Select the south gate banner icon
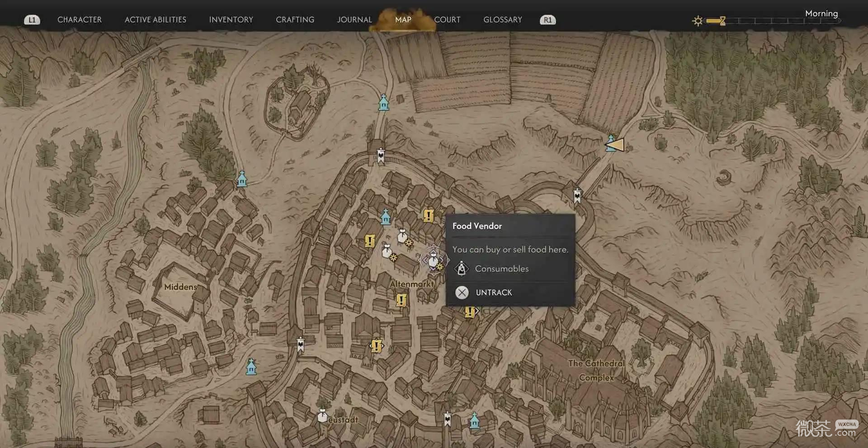 448,419
